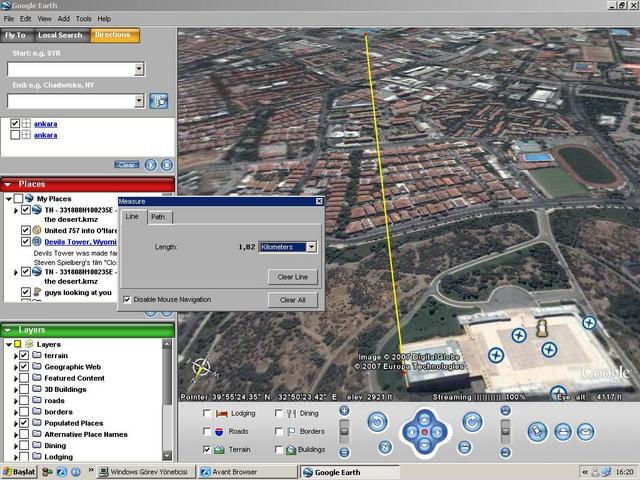
Task: Click the Email envelope icon button
Action: (586, 432)
